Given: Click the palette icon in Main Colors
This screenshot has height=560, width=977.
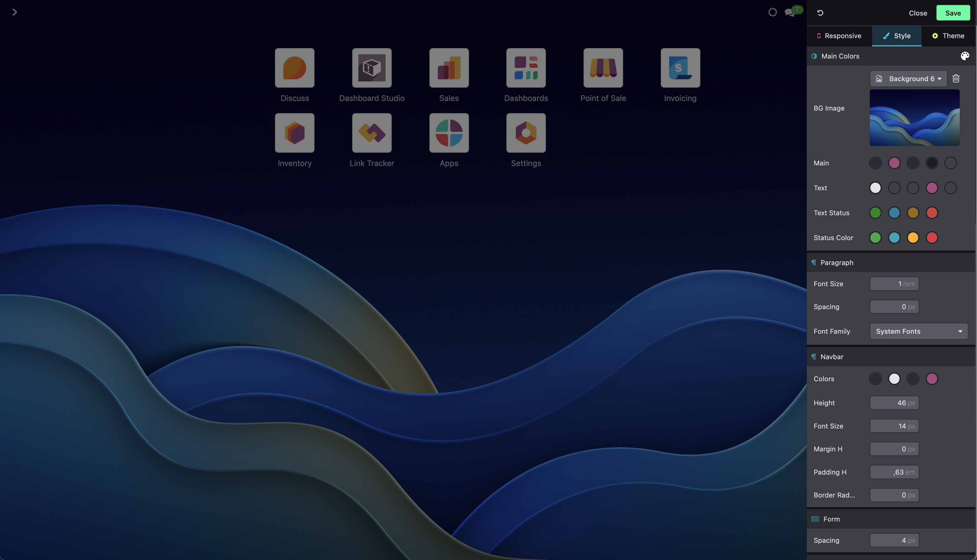Looking at the screenshot, I should (965, 56).
